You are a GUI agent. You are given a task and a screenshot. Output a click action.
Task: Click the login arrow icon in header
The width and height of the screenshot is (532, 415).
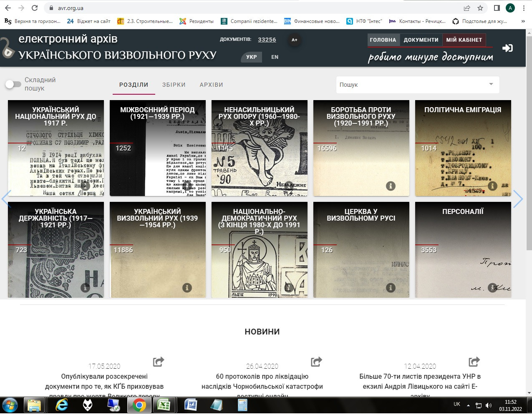click(x=507, y=48)
